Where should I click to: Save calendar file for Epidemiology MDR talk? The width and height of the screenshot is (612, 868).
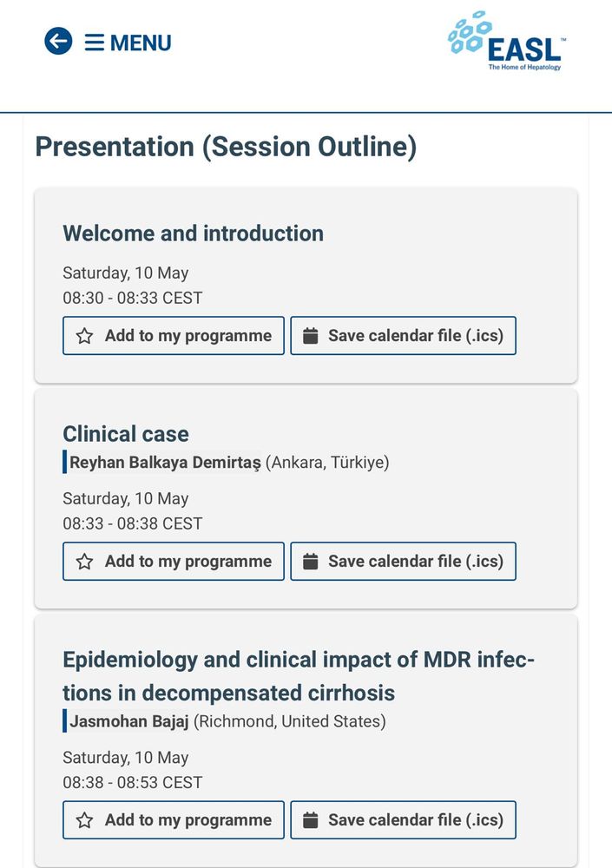(x=403, y=820)
